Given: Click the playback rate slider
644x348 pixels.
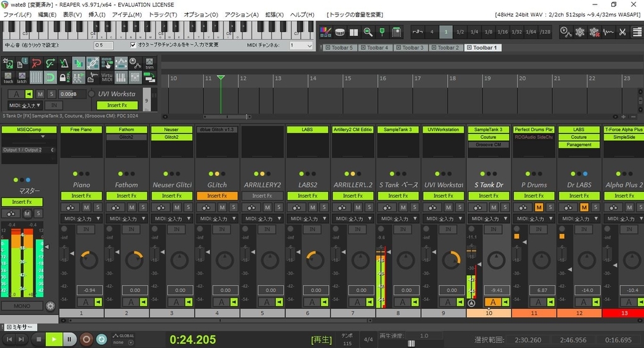Looking at the screenshot, I should [411, 344].
